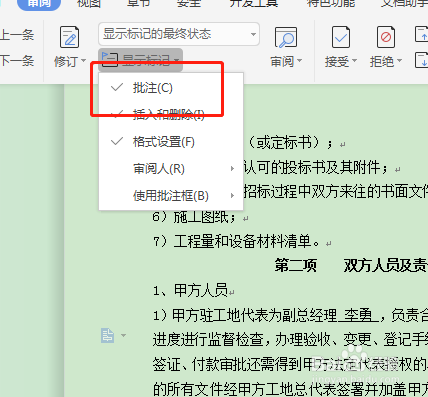Viewport: 428px width, 397px height.
Task: Click the 修订 track changes icon
Action: coord(69,37)
